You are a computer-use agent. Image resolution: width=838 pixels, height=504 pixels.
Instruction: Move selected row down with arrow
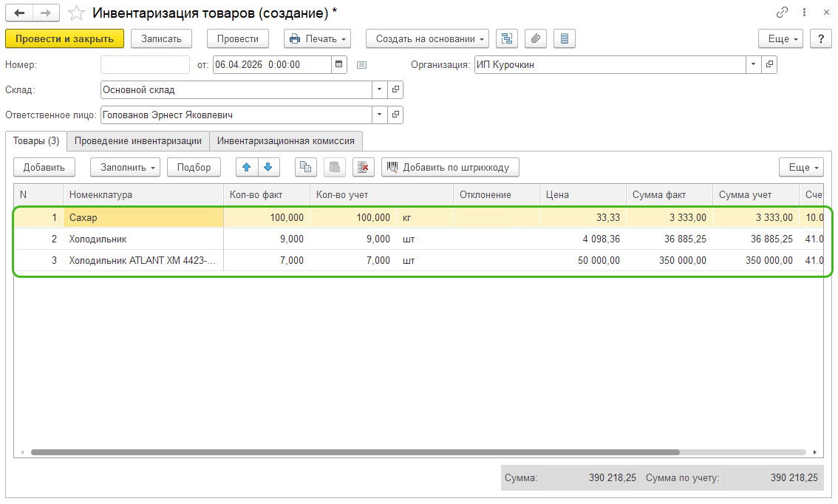click(x=268, y=167)
